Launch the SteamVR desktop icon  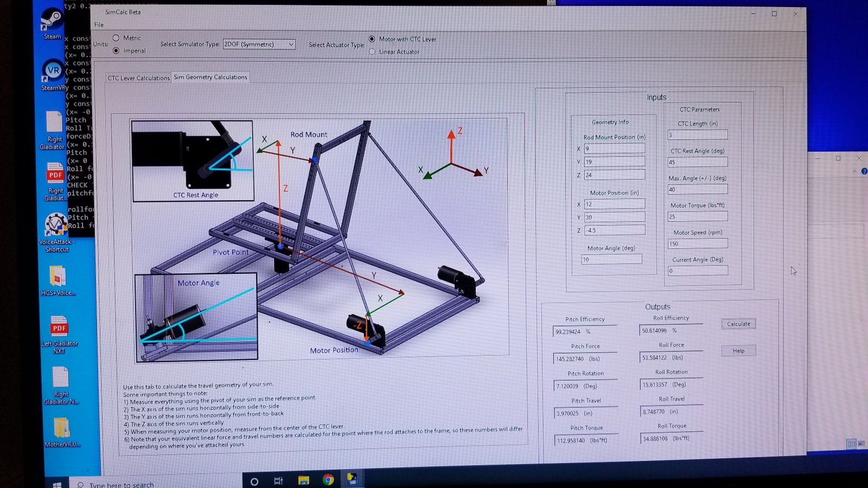click(x=54, y=75)
